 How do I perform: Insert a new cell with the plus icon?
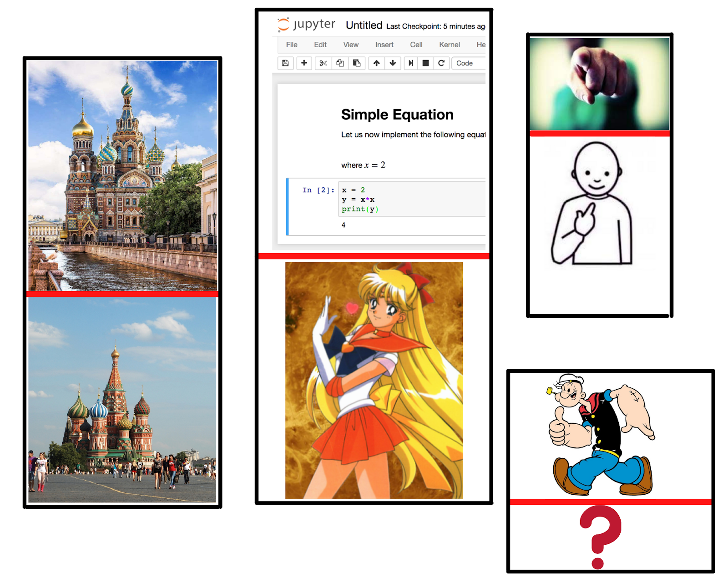click(x=304, y=63)
